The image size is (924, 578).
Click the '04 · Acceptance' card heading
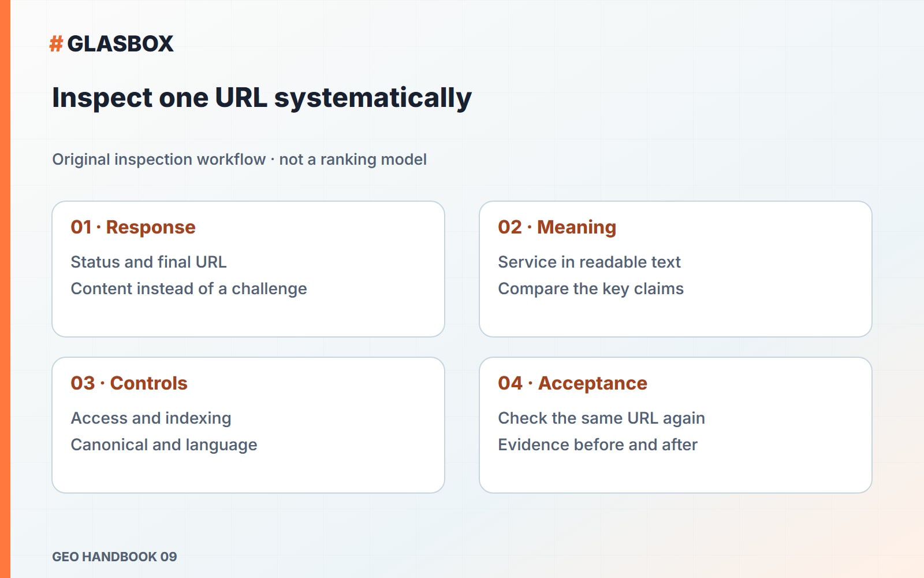[572, 383]
